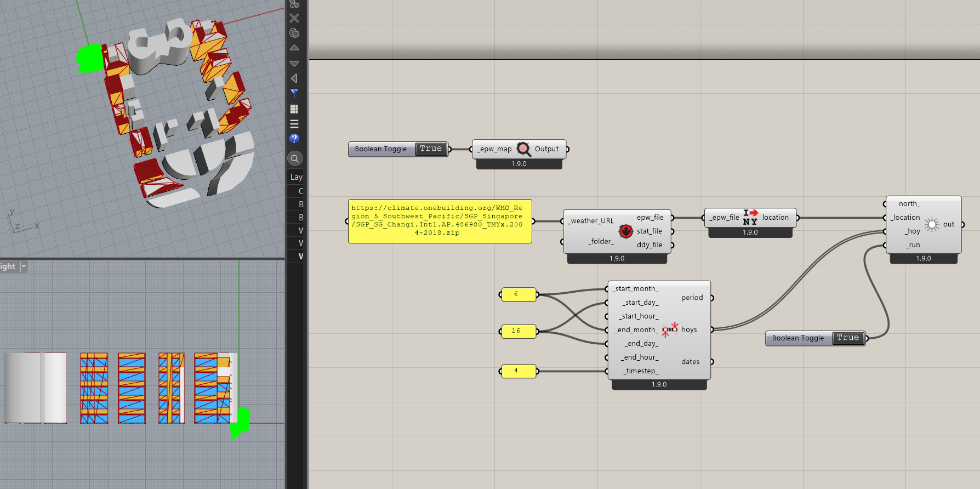Click the sun icon on the sunpath component
980x489 pixels.
[x=931, y=224]
